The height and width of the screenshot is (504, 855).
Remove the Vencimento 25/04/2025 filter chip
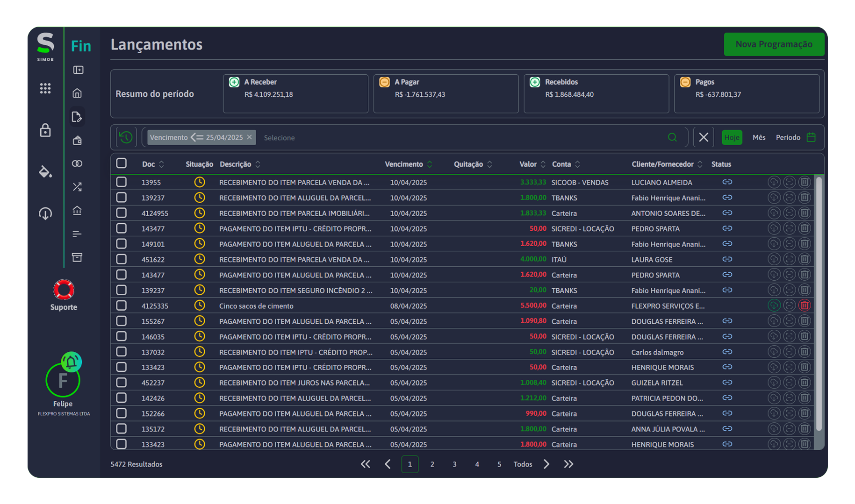pyautogui.click(x=250, y=137)
